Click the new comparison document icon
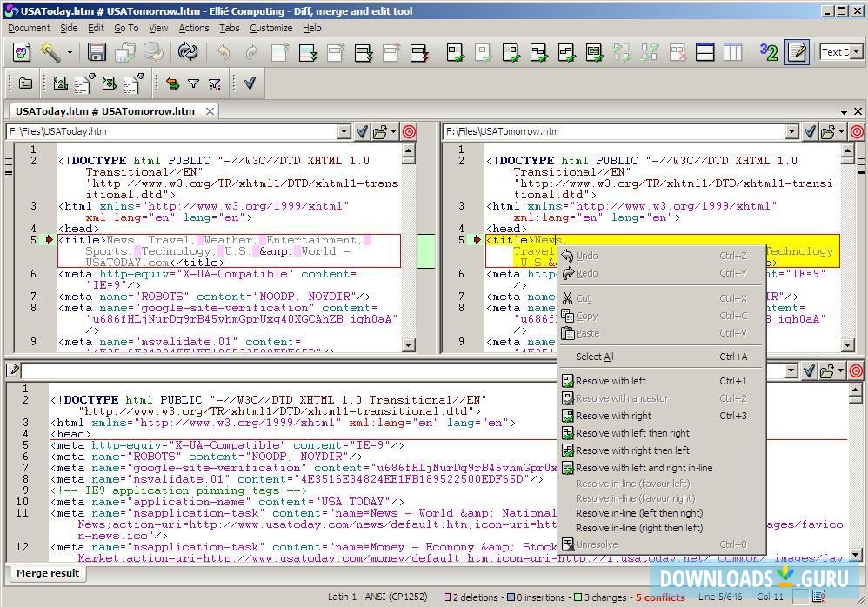Image resolution: width=868 pixels, height=607 pixels. tap(22, 52)
